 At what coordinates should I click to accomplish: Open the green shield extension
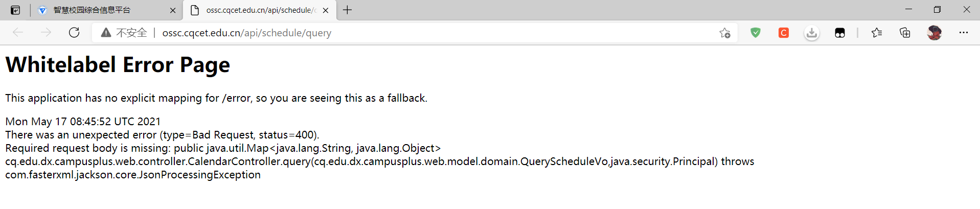coord(756,33)
